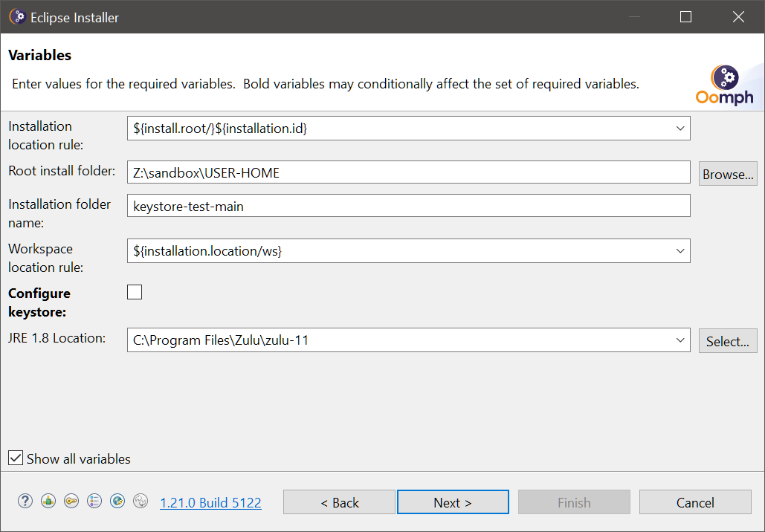The height and width of the screenshot is (532, 765).
Task: Click the 'Installation folder name:' label
Action: 59,213
